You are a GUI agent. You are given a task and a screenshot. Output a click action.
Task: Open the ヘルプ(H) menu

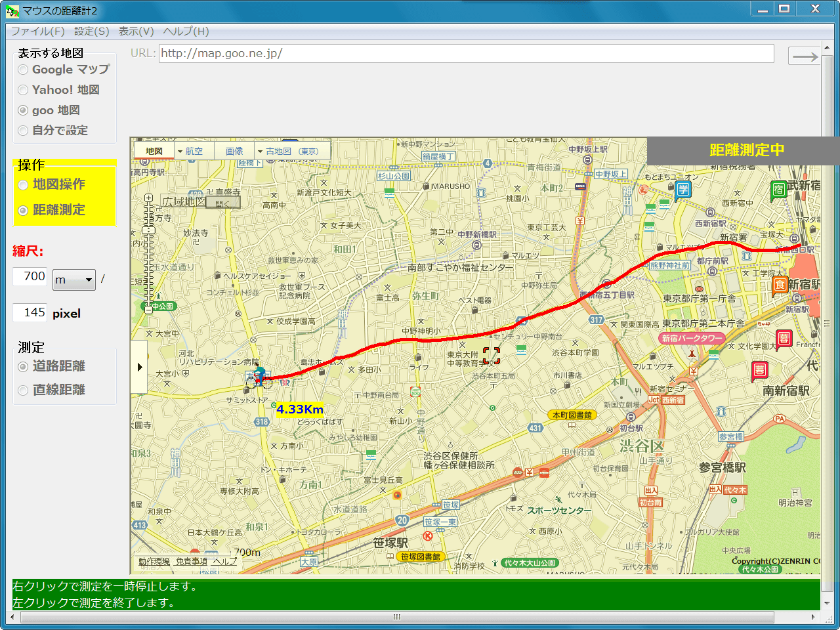186,31
